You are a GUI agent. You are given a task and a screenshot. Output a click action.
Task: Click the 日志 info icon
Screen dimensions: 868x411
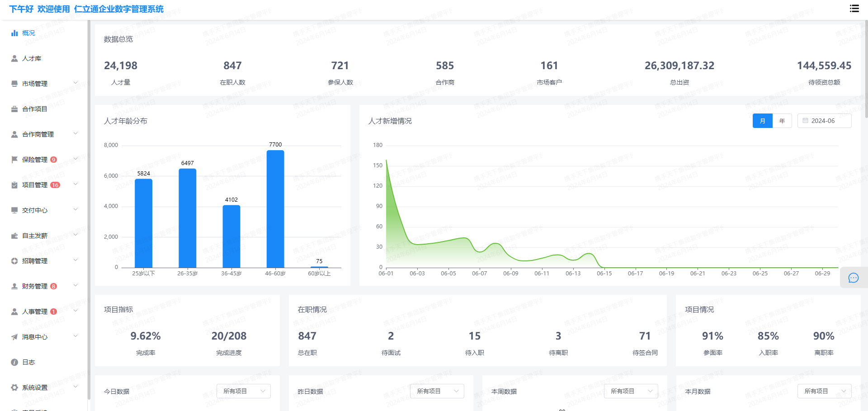[x=14, y=362]
